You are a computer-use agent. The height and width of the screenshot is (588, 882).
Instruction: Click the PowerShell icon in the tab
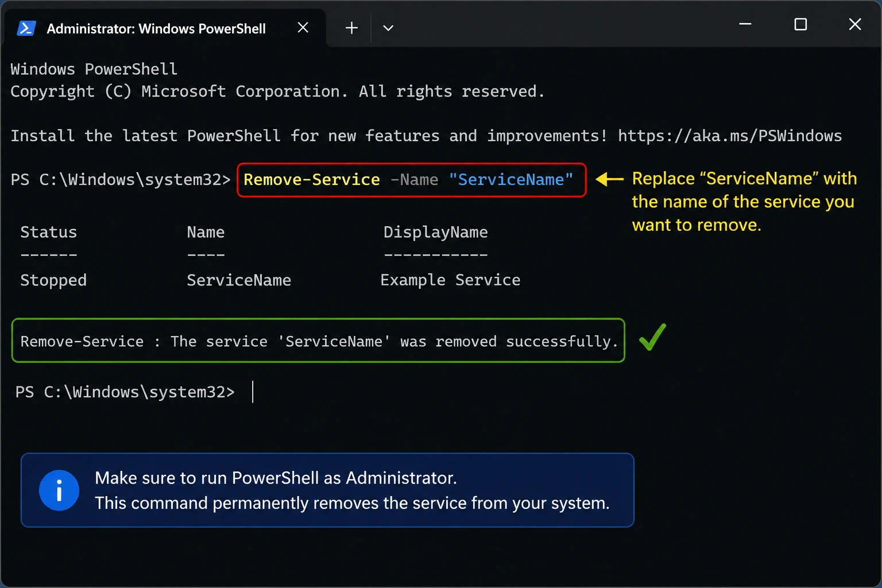(x=26, y=28)
